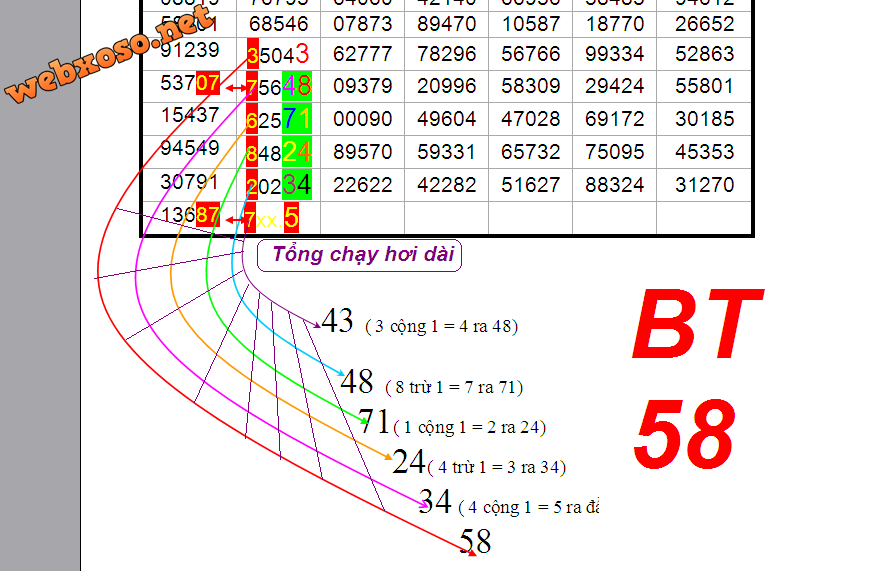Select the cell with value 07873
Screen dimensions: 869x571
click(x=362, y=24)
